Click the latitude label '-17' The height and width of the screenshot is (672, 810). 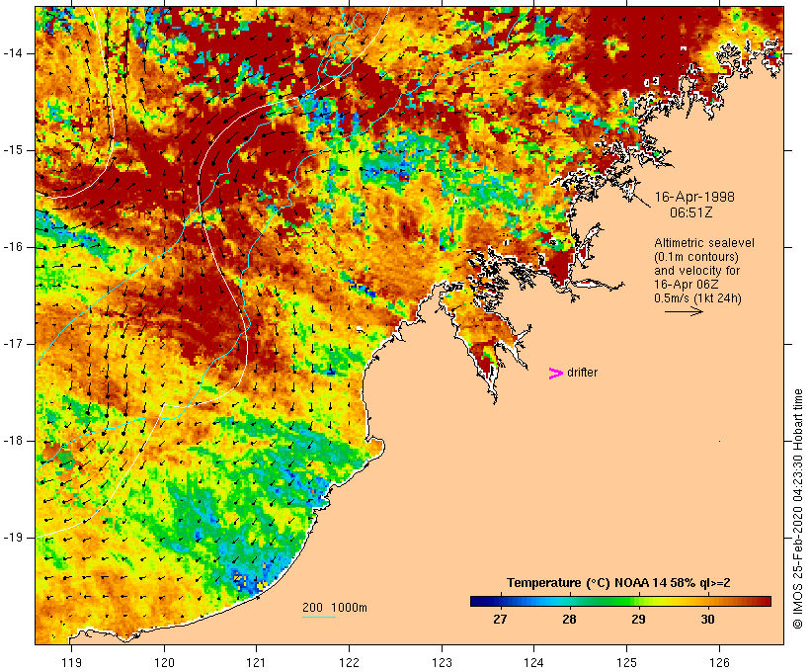pos(13,344)
